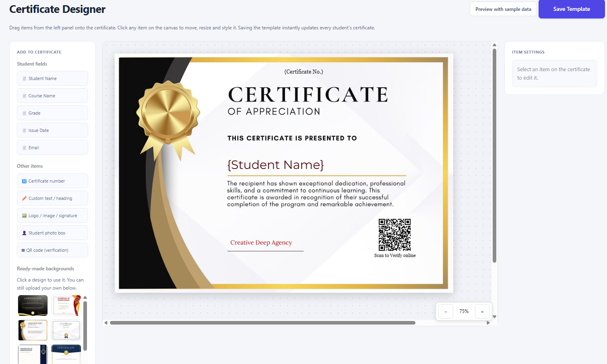Screen dimensions: 607x364
Task: Select 'Scan to Verify online' caption
Action: 395,255
